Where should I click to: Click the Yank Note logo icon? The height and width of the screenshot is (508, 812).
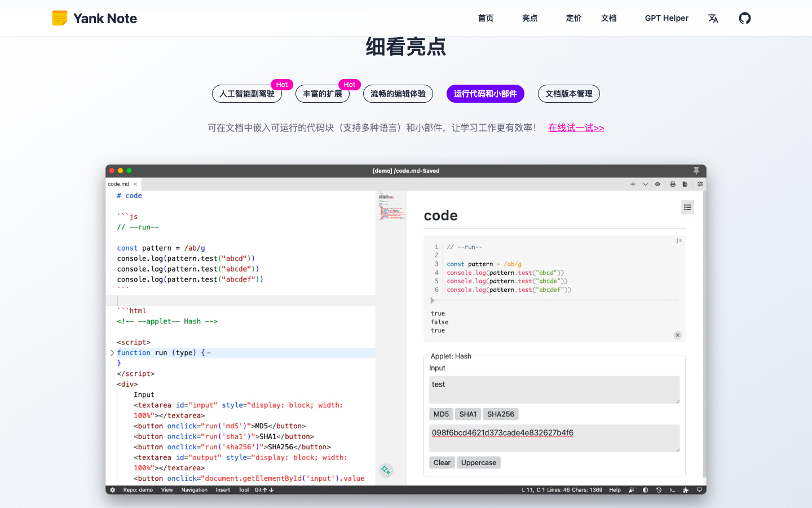60,18
